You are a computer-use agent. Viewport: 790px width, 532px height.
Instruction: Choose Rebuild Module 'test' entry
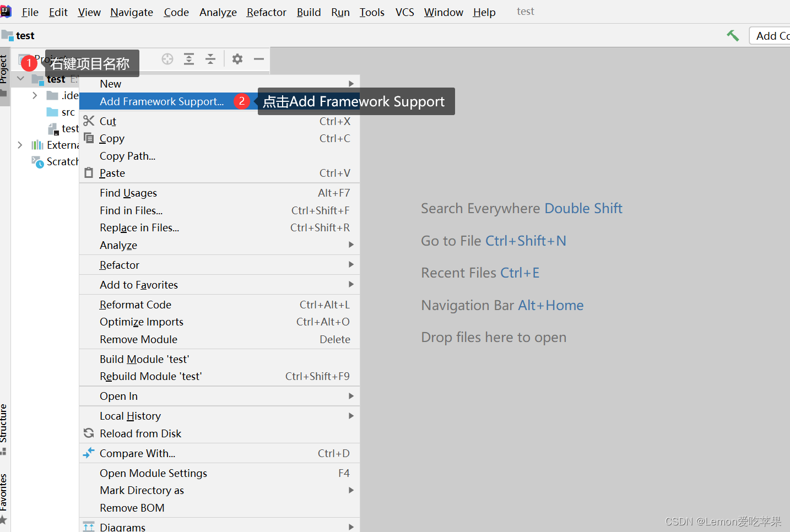tap(219, 376)
